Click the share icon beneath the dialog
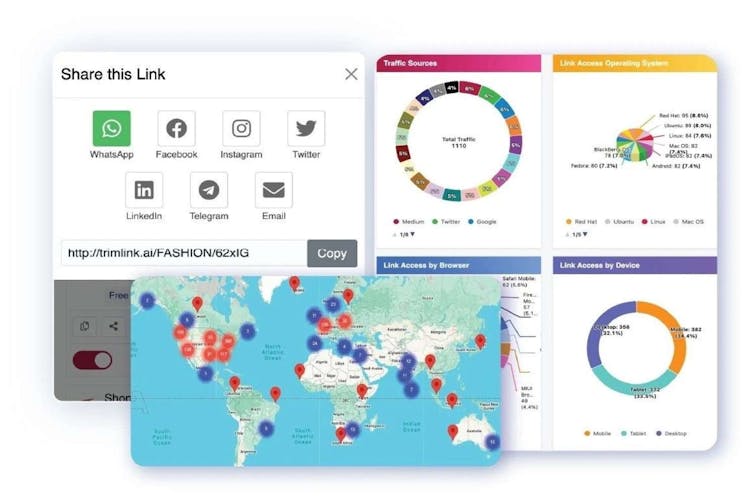The height and width of the screenshot is (498, 750). (113, 326)
